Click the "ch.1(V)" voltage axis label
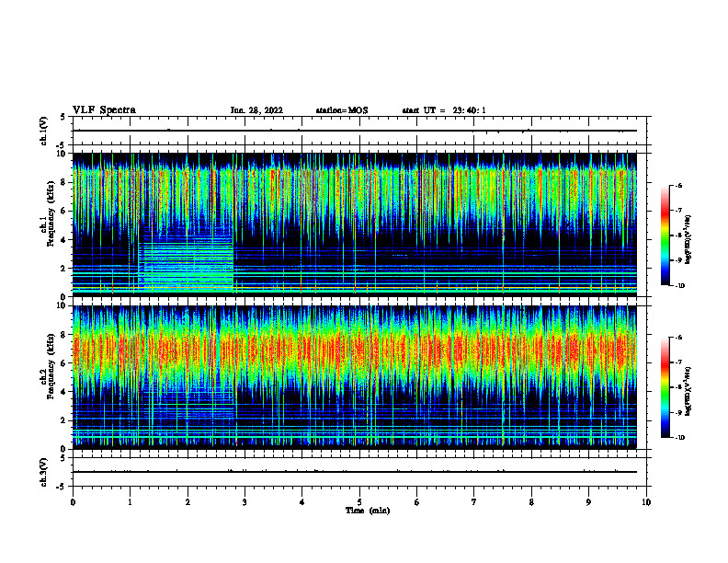Viewport: 728px width, 563px height. click(x=43, y=131)
